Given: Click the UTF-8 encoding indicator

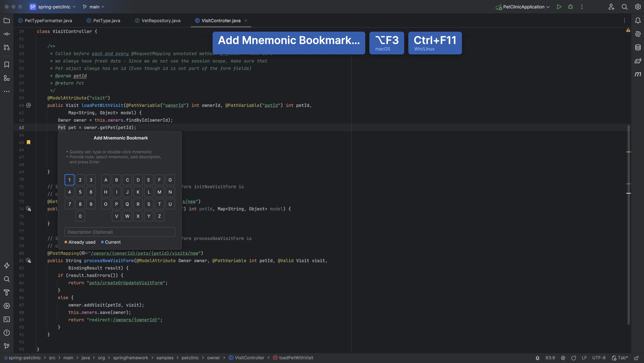Looking at the screenshot, I should coord(599,358).
